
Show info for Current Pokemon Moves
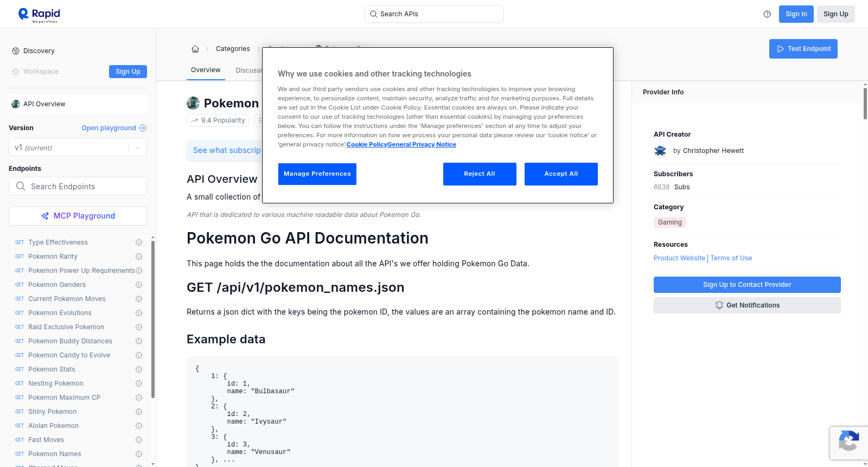pyautogui.click(x=139, y=299)
